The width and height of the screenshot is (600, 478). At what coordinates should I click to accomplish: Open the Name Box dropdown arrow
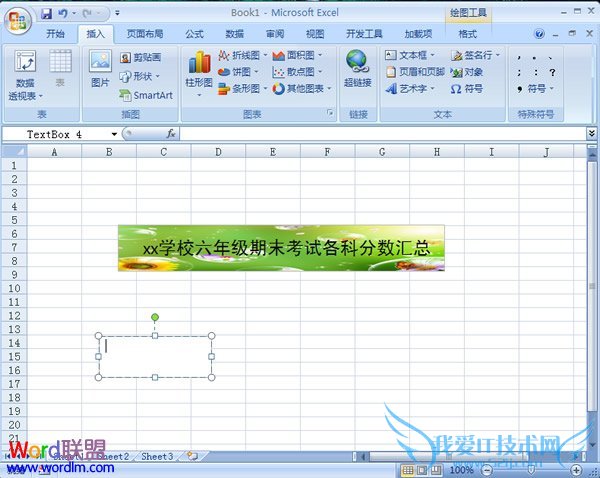[114, 134]
